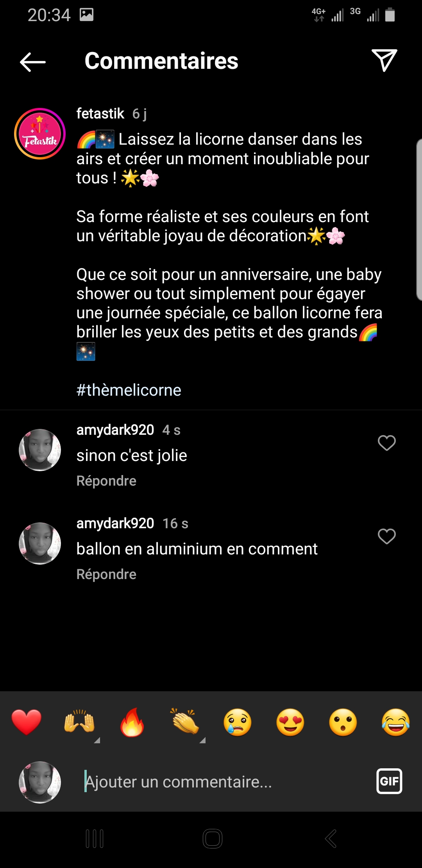Insert the red heart emoji
The height and width of the screenshot is (868, 422).
tap(27, 722)
